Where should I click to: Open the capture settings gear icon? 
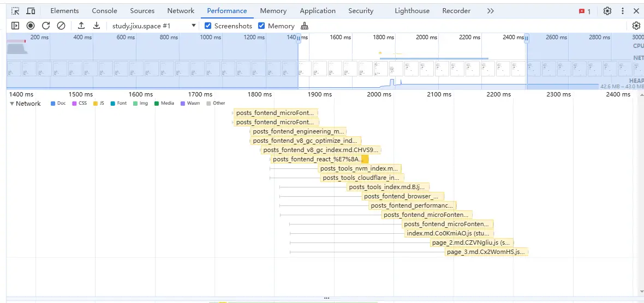[x=636, y=26]
